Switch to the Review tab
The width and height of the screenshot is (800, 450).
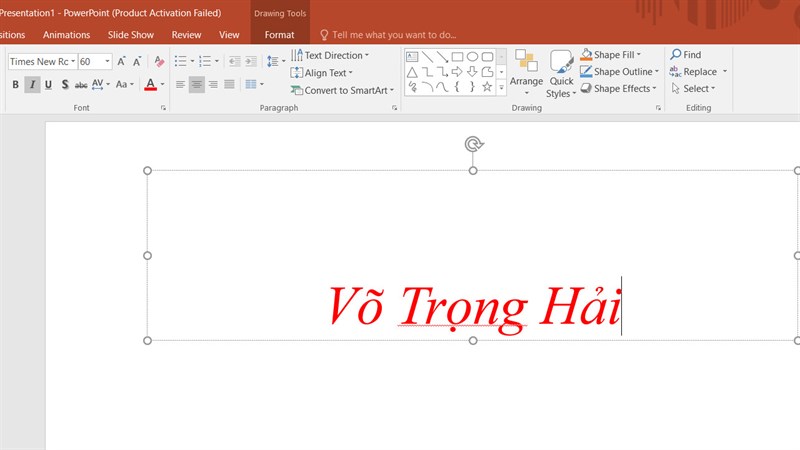(x=186, y=35)
